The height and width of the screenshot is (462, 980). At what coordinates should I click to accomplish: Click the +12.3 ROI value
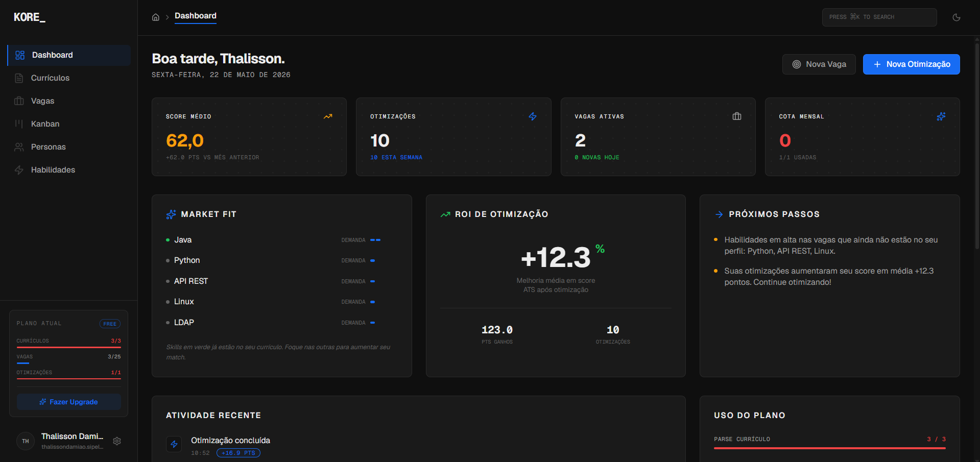[556, 257]
